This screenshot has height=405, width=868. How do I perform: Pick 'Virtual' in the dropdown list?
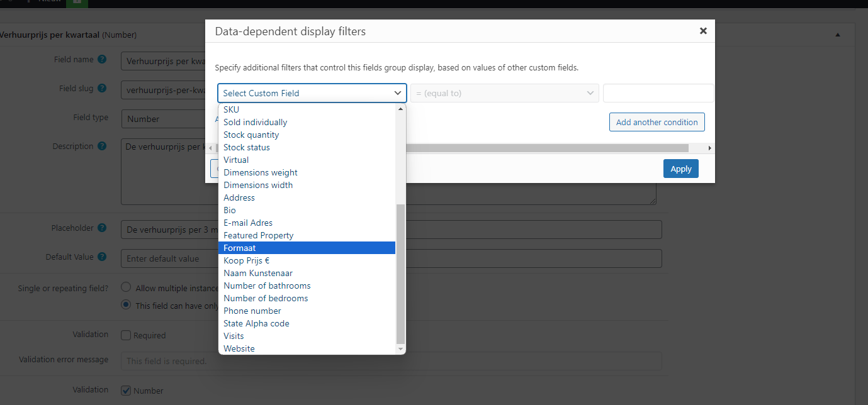tap(307, 160)
